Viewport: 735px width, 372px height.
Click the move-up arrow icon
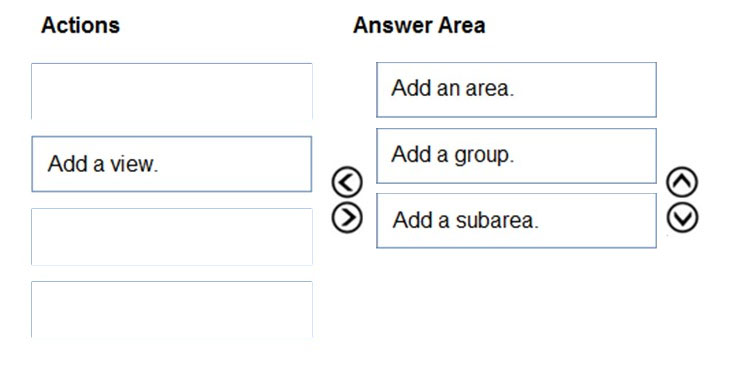pyautogui.click(x=682, y=182)
